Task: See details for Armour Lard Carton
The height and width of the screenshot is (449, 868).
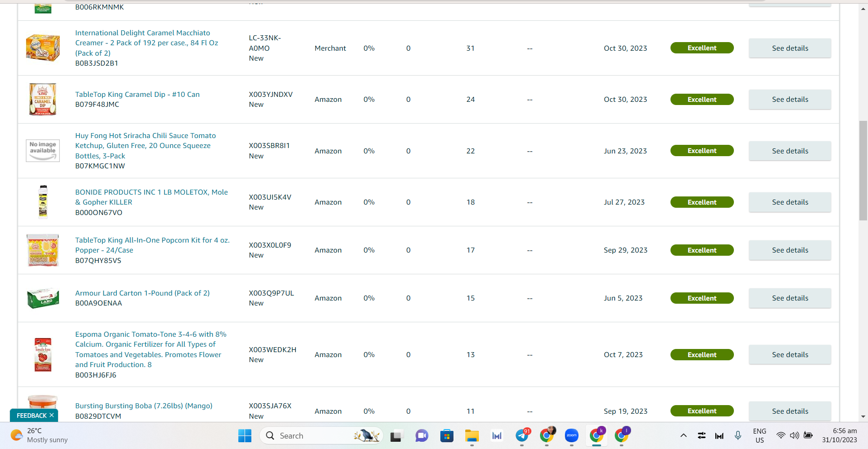Action: tap(790, 298)
